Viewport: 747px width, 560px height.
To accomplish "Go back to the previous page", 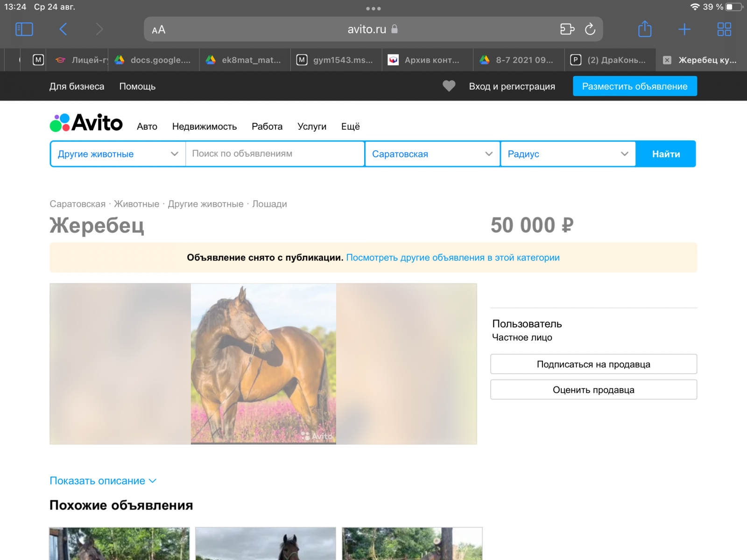I will pos(63,29).
